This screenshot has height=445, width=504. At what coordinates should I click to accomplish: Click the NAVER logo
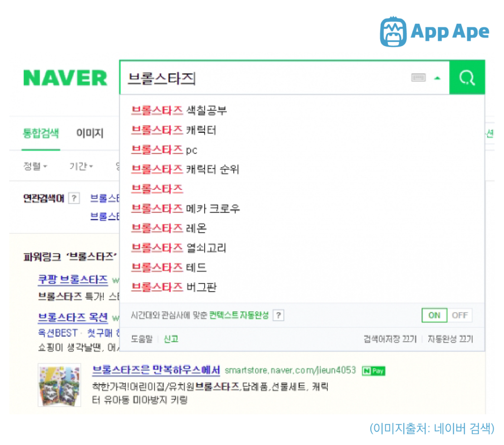65,78
